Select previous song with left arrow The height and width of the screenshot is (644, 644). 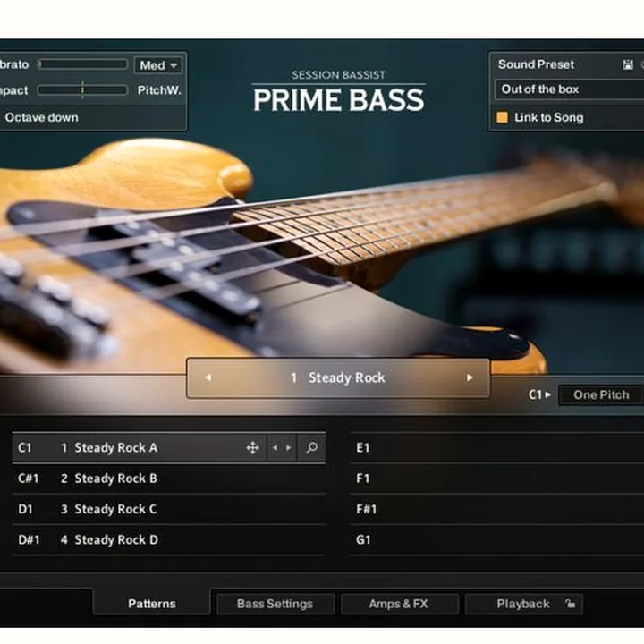(208, 377)
